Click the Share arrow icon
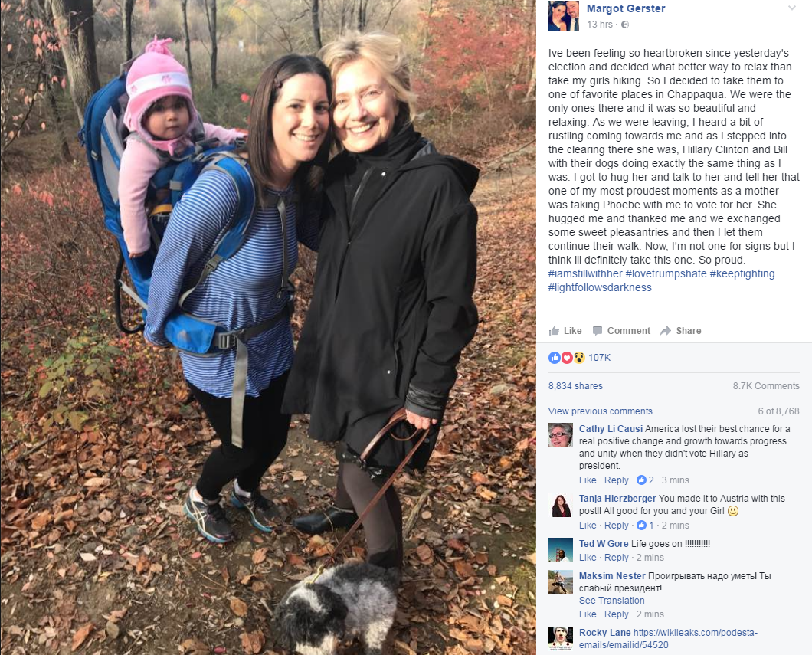This screenshot has height=655, width=812. (x=666, y=331)
